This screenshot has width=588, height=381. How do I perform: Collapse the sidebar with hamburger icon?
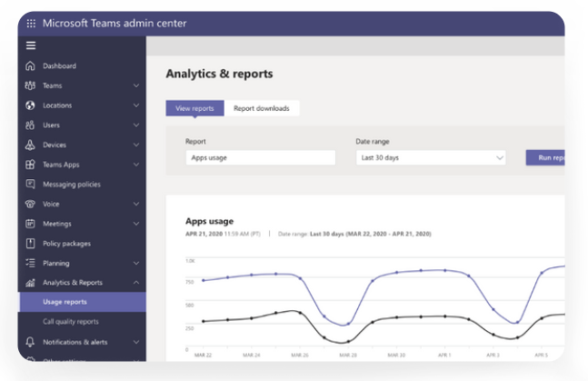tap(31, 45)
